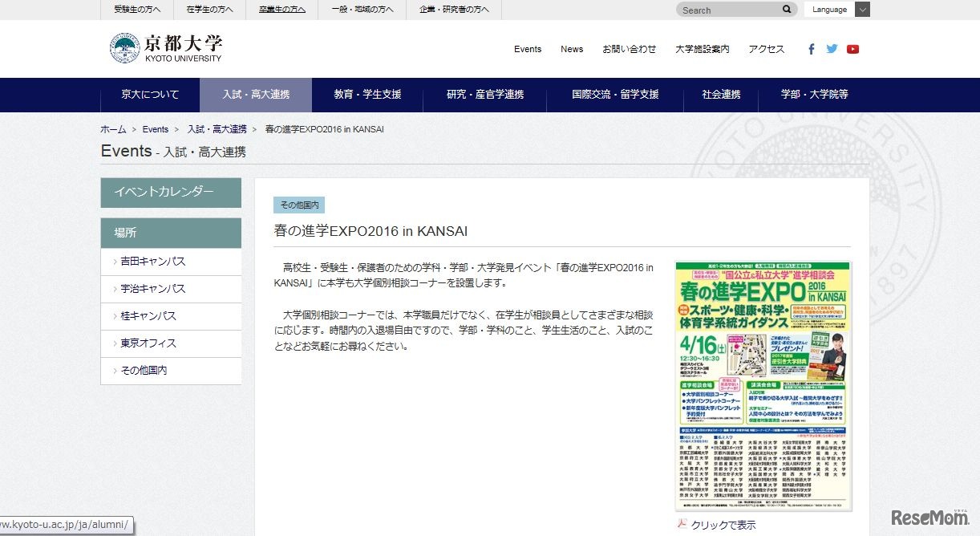Click the Kyoto University logo
The height and width of the screenshot is (536, 980).
(166, 48)
